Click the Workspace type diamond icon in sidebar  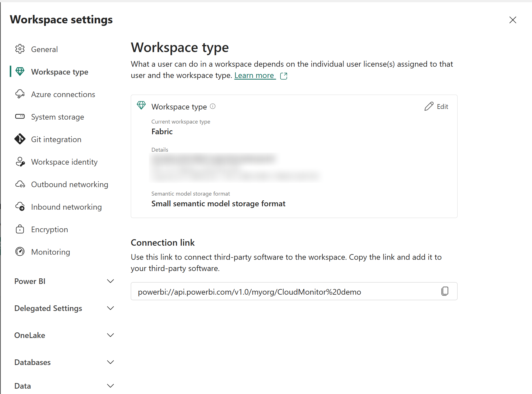[x=20, y=71]
